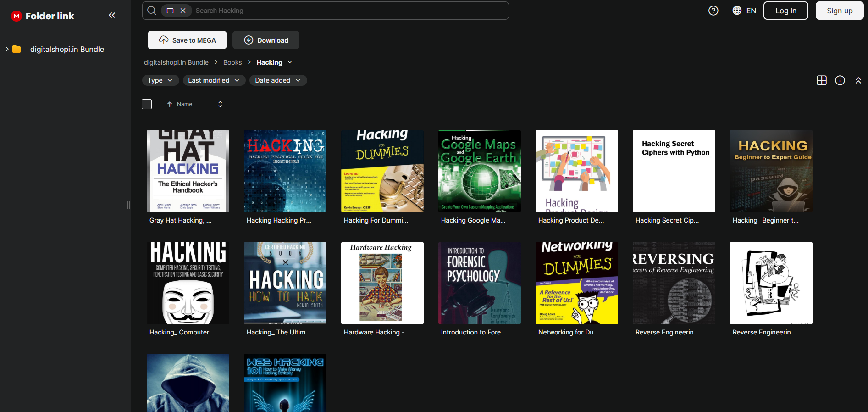Viewport: 868px width, 412px height.
Task: Expand digitalshopi.in Bundle tree arrow
Action: pyautogui.click(x=7, y=49)
